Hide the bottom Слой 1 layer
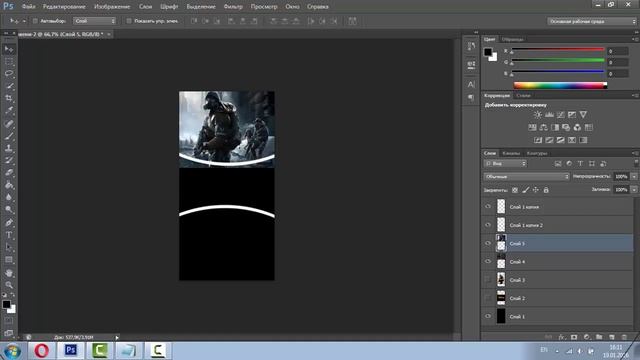 488,316
